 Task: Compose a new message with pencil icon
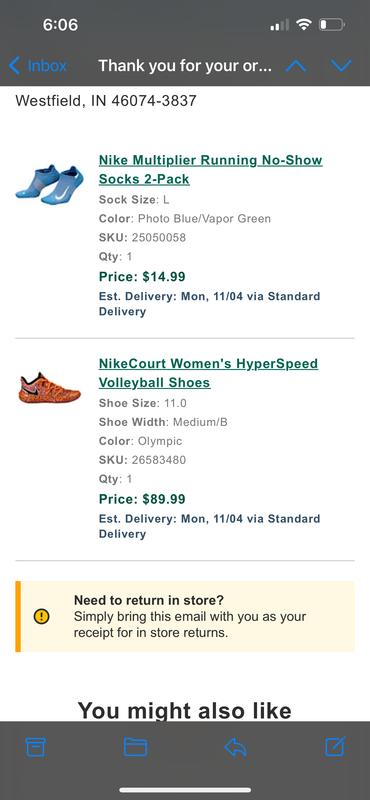click(x=335, y=746)
